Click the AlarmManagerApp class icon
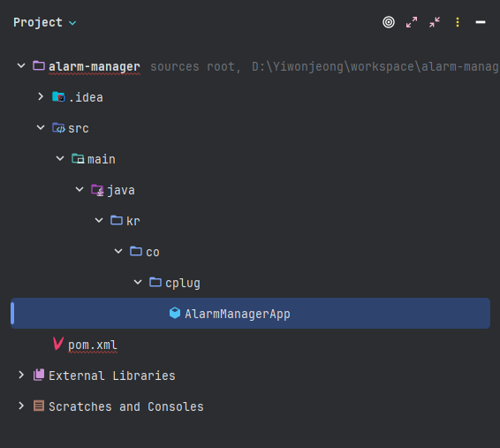The height and width of the screenshot is (448, 500). click(175, 313)
